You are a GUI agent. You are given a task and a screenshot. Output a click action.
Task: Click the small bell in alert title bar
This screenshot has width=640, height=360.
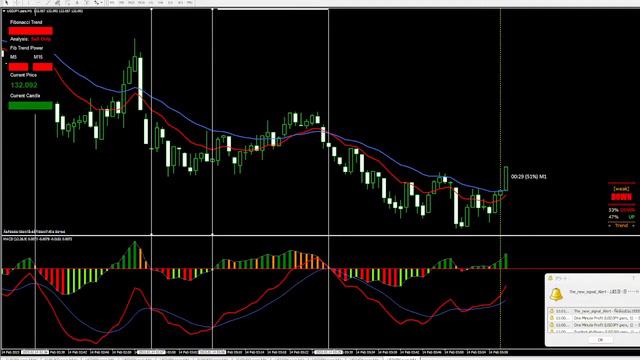pos(550,278)
